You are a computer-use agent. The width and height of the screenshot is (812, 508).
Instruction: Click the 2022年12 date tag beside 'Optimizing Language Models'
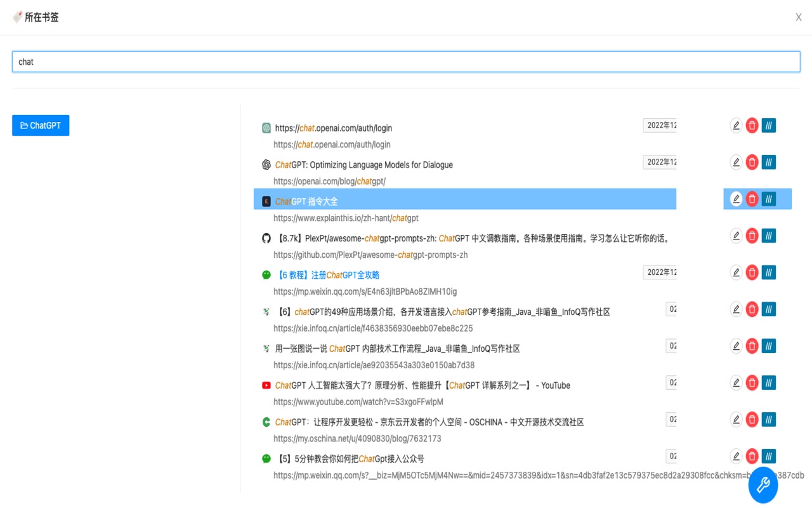click(x=660, y=163)
